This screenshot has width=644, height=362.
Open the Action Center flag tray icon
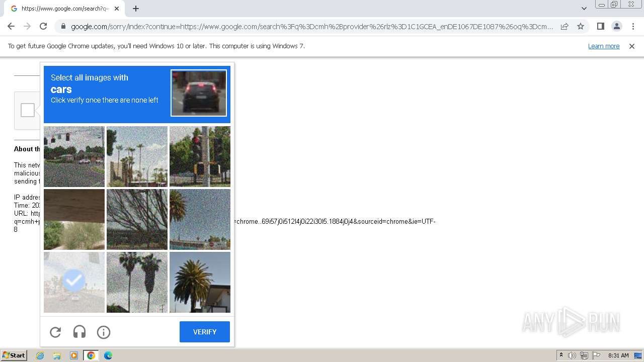[596, 355]
